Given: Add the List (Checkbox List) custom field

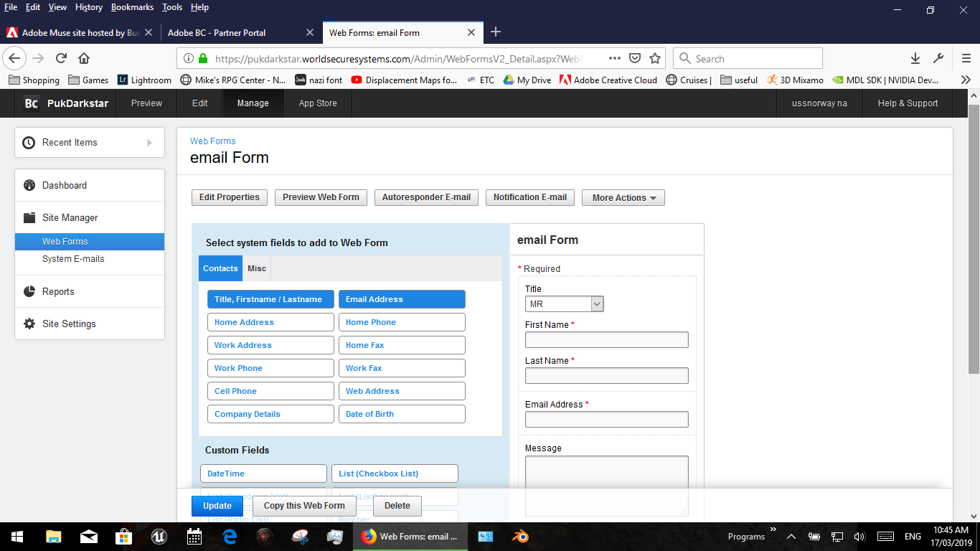Looking at the screenshot, I should [395, 474].
